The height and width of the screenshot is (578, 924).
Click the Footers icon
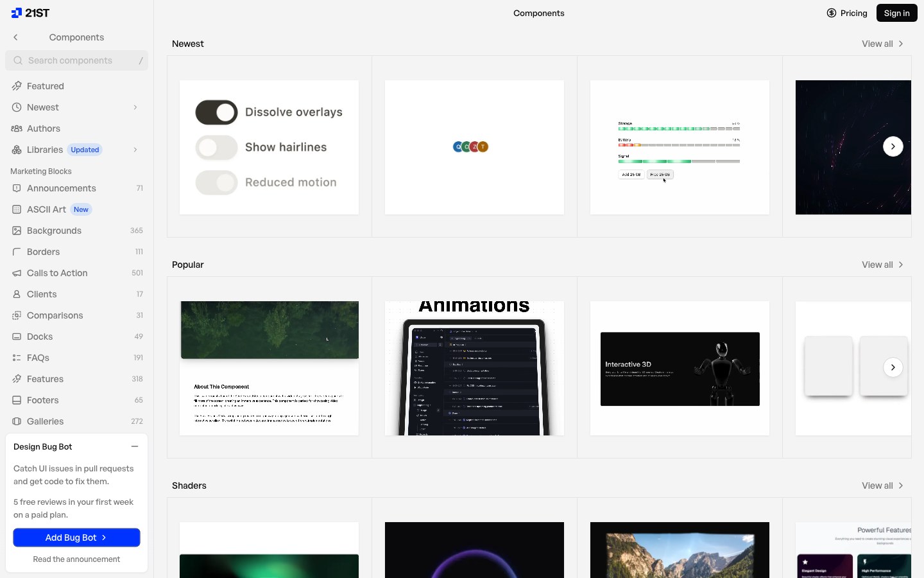pyautogui.click(x=17, y=400)
